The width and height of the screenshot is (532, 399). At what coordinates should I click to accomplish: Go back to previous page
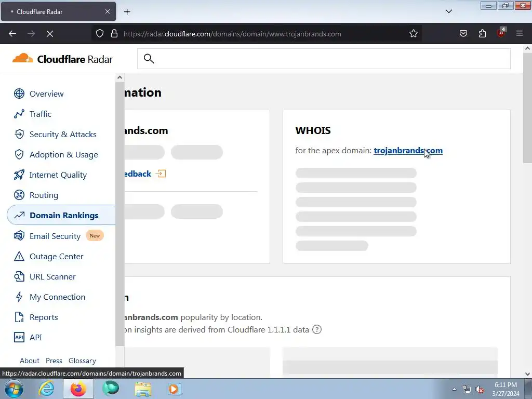point(12,34)
